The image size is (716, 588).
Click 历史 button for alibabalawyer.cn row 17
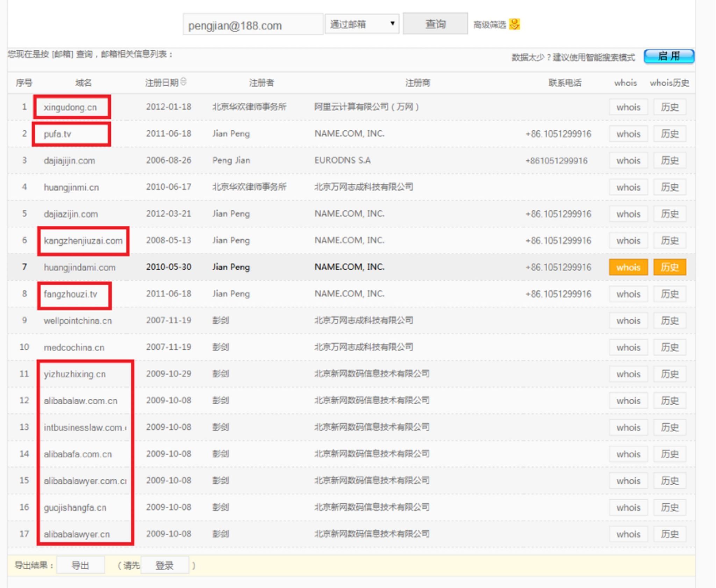click(670, 534)
